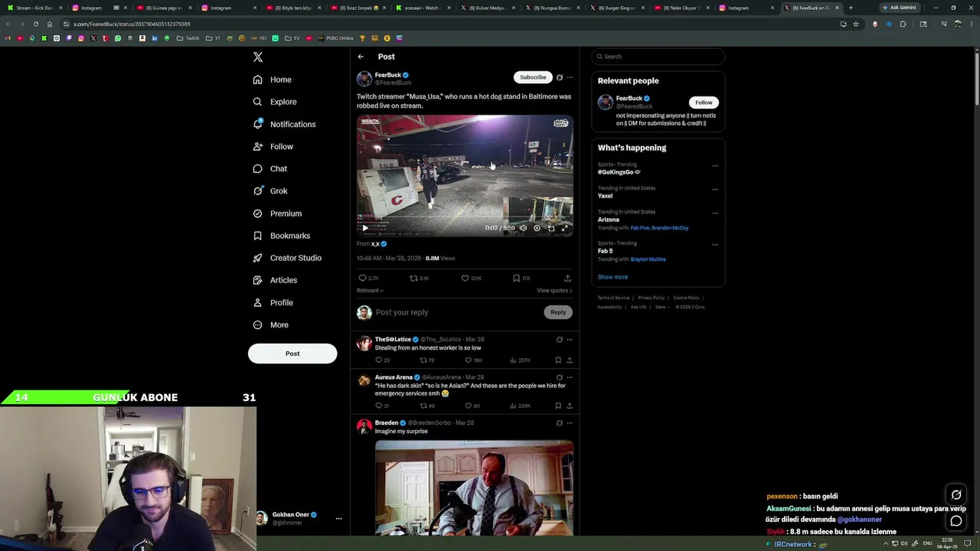Click the X logo in the sidebar
Image resolution: width=980 pixels, height=551 pixels.
[258, 57]
